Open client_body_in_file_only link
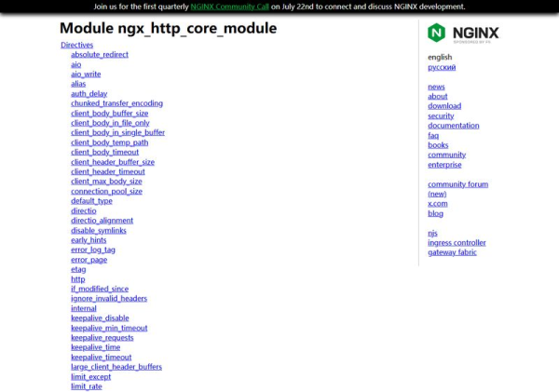559x392 pixels. point(110,123)
